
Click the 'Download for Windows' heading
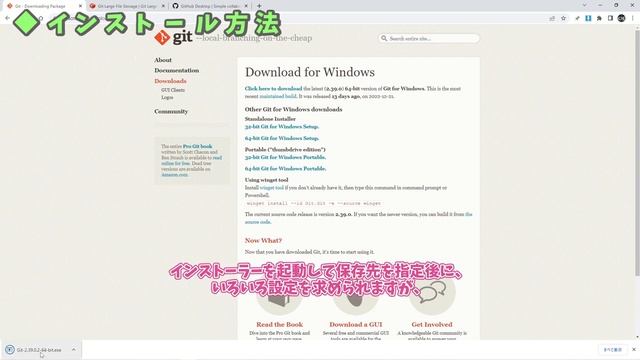[x=310, y=72]
